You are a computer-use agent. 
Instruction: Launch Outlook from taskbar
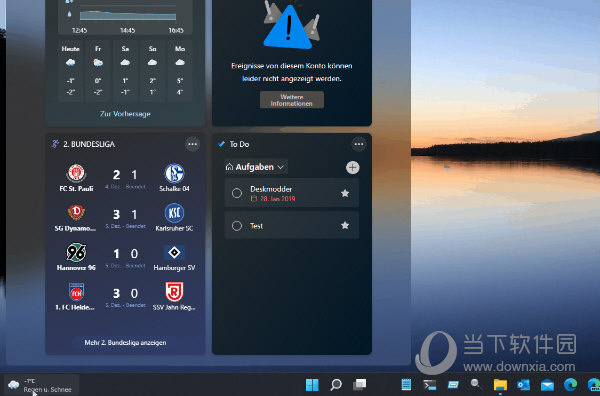click(523, 385)
